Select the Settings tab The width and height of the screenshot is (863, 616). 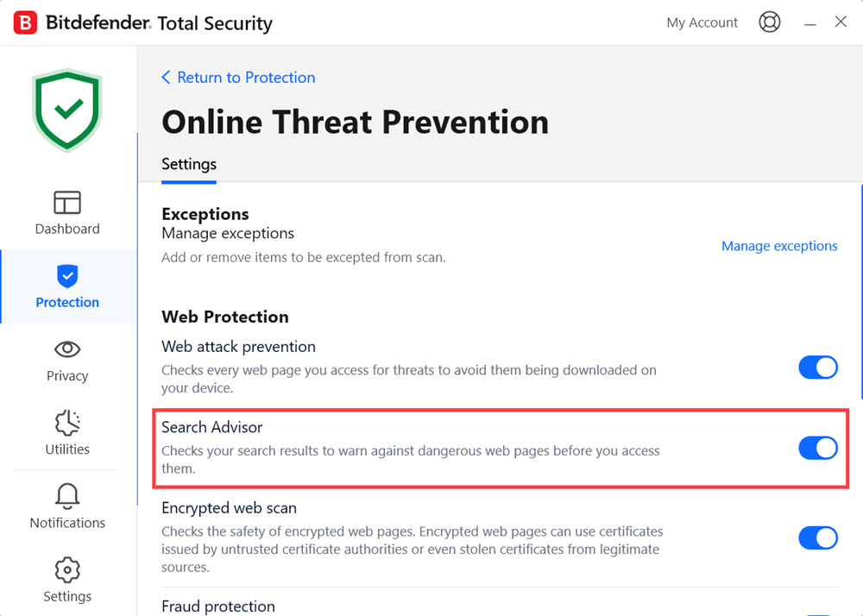[x=189, y=164]
